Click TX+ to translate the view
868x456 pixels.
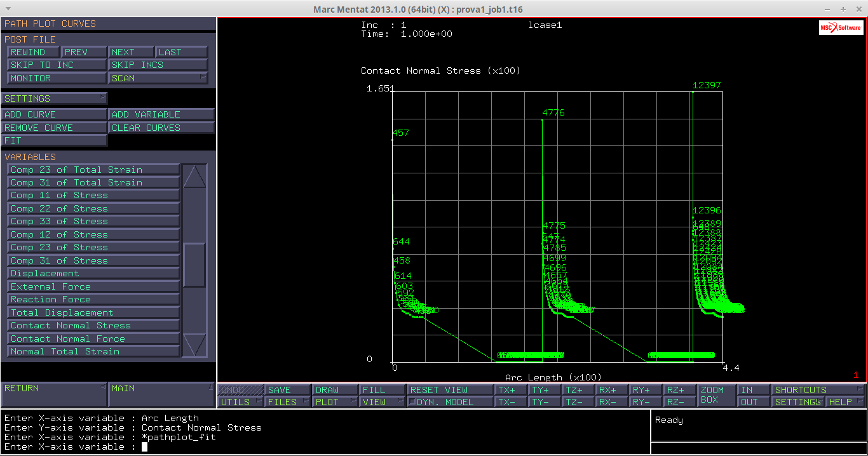click(511, 390)
